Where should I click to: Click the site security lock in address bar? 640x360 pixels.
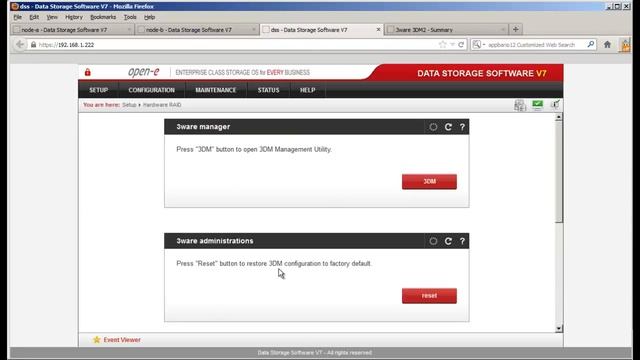point(33,44)
